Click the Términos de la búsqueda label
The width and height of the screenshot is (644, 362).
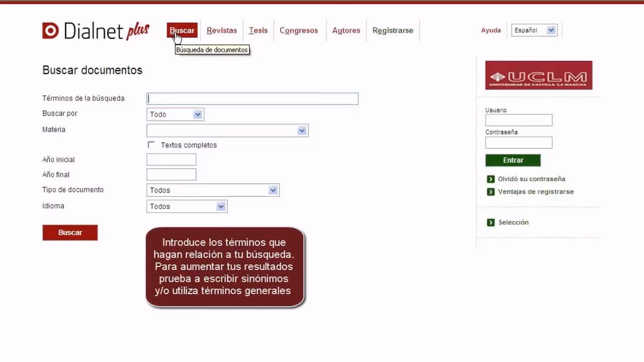(x=84, y=98)
